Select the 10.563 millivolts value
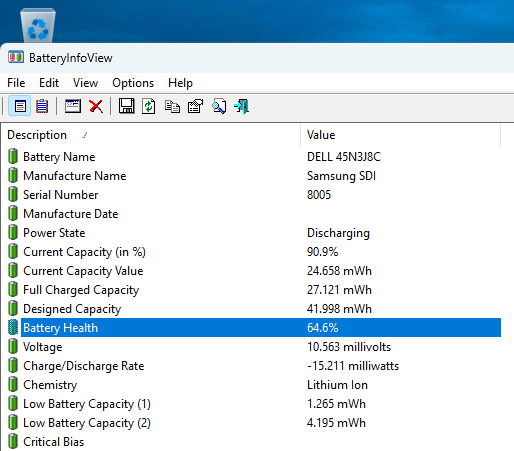Image resolution: width=514 pixels, height=451 pixels. click(x=349, y=347)
